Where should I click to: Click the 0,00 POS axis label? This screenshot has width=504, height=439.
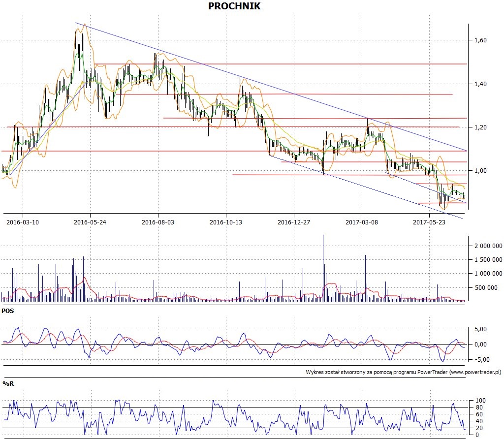click(x=480, y=344)
